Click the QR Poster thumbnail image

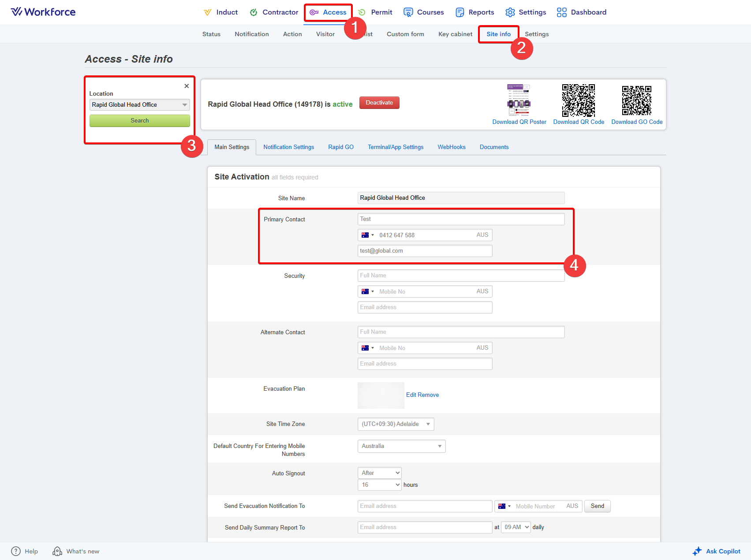tap(519, 100)
